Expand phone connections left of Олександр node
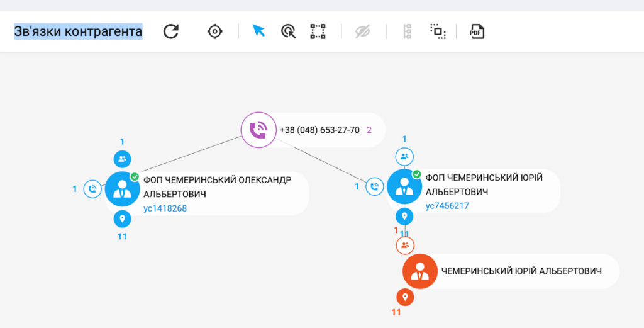The height and width of the screenshot is (328, 644). [93, 189]
